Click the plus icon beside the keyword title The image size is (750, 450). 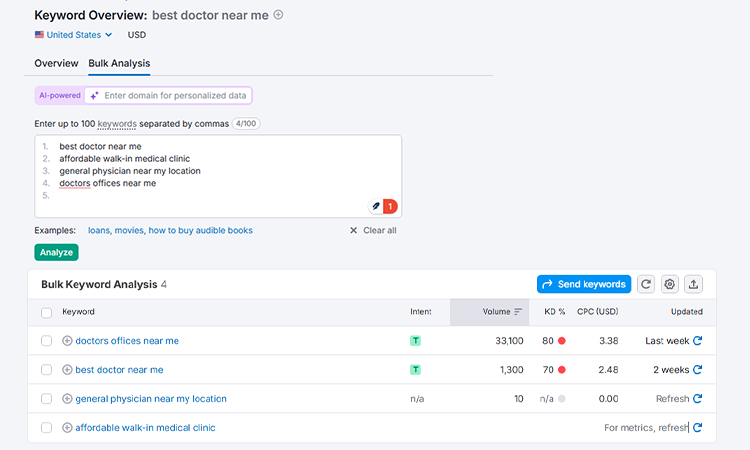pos(278,15)
